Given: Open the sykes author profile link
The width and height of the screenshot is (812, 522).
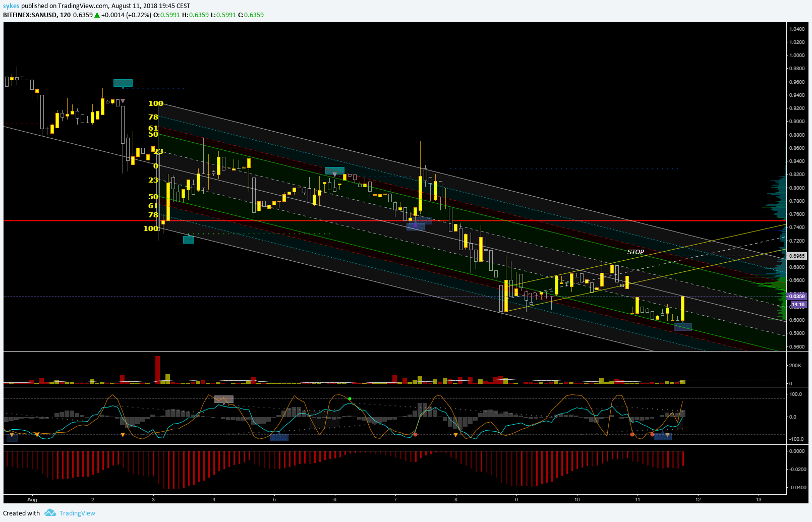Looking at the screenshot, I should [11, 6].
